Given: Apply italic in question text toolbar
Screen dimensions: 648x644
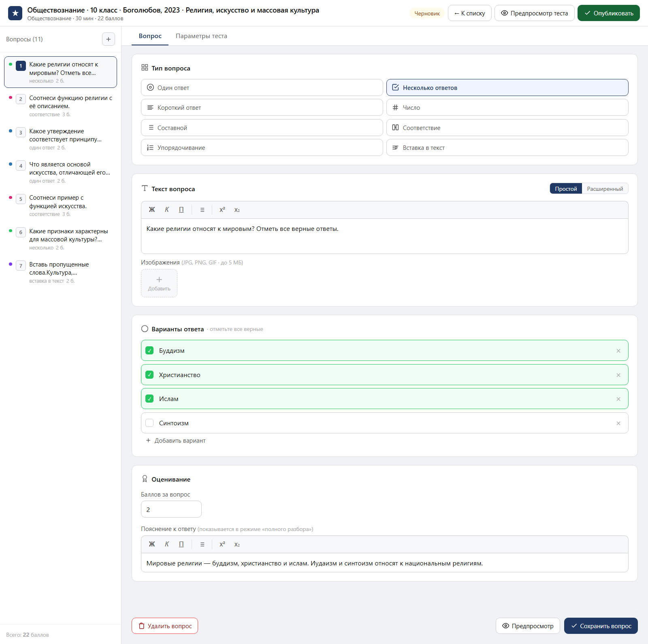Looking at the screenshot, I should click(x=167, y=210).
